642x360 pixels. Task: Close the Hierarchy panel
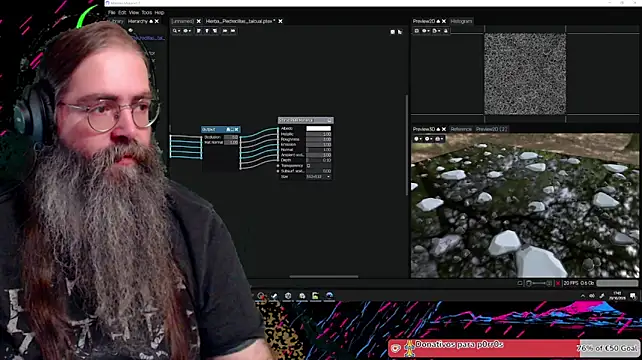[156, 21]
